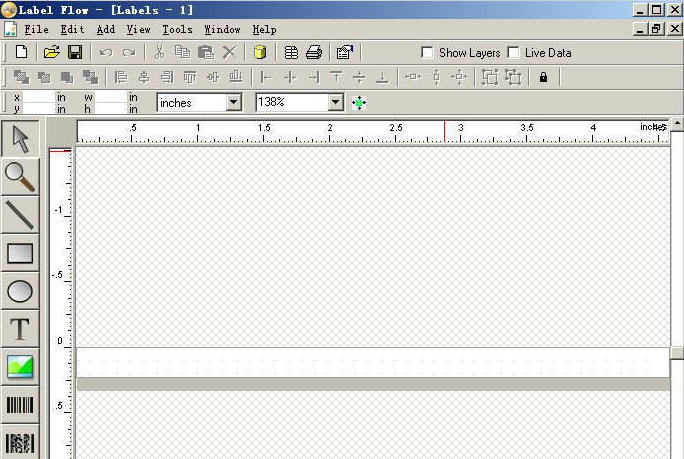This screenshot has width=684, height=459.
Task: Open the Tools menu
Action: [177, 30]
